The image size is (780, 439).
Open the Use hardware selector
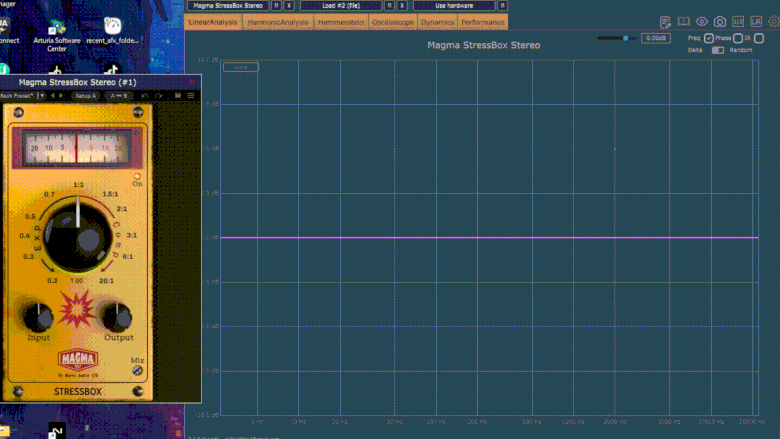453,5
